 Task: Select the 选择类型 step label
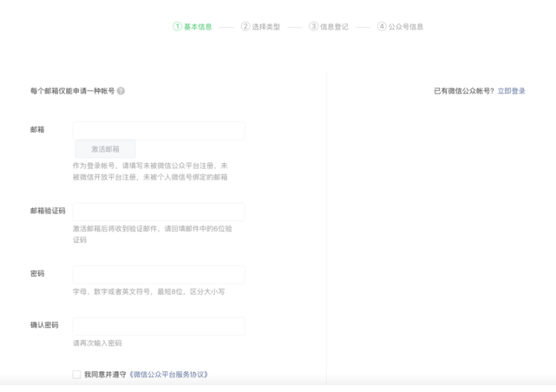click(266, 27)
